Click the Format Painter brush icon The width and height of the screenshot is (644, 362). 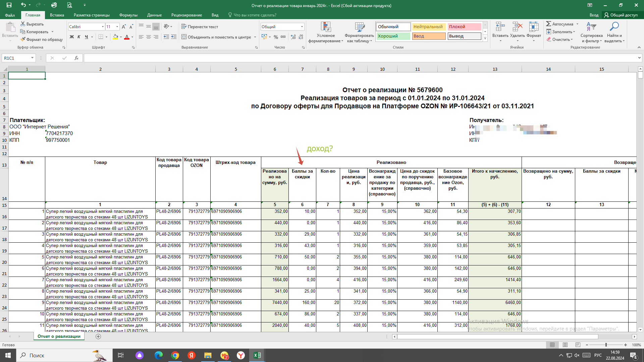point(23,40)
